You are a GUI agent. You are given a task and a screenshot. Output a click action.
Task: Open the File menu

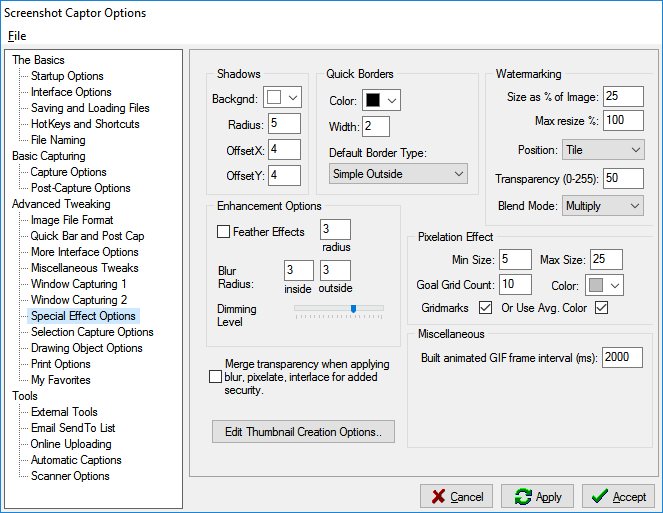tap(17, 36)
